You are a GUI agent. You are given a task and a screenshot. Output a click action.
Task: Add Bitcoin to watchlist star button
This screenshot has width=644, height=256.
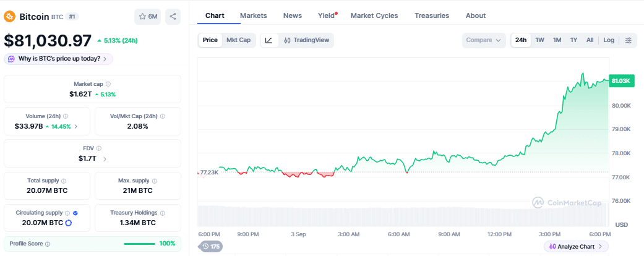(x=148, y=17)
